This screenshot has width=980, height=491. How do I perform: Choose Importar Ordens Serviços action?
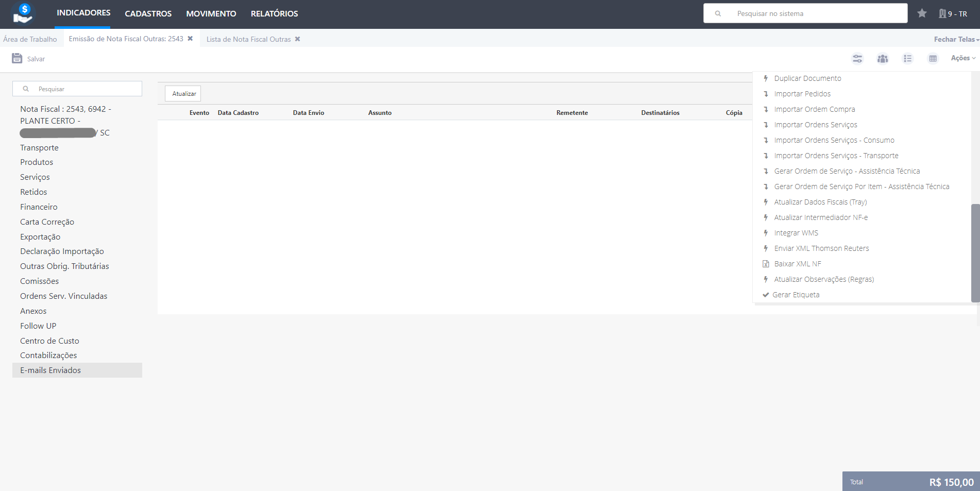point(816,125)
